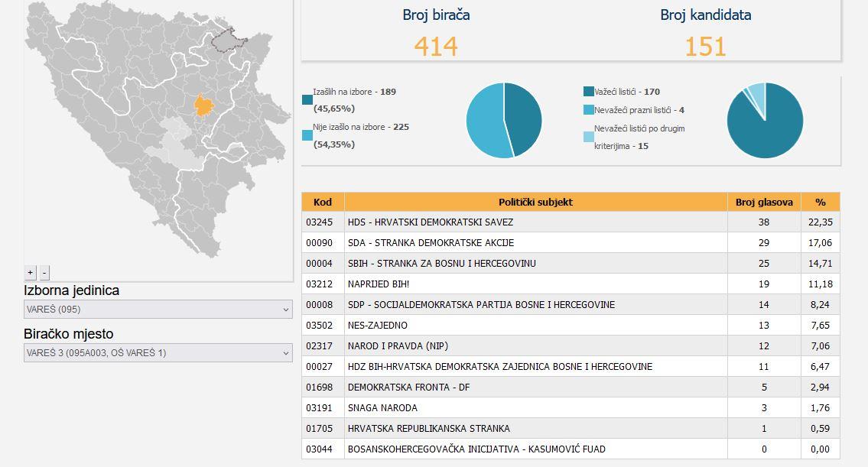Select the SDA - STRANKA DEMOKRATSKE AKCIJE row
This screenshot has height=467, width=868.
tap(571, 242)
